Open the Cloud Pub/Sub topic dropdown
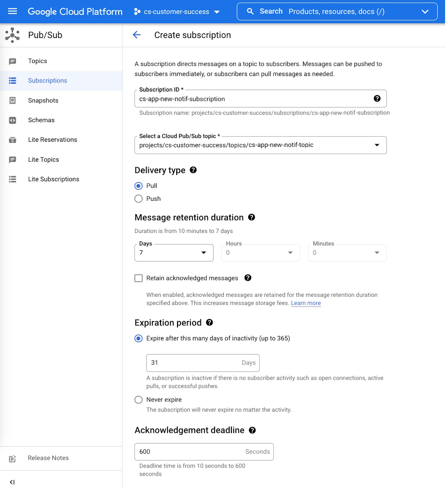This screenshot has height=489, width=448. point(261,145)
